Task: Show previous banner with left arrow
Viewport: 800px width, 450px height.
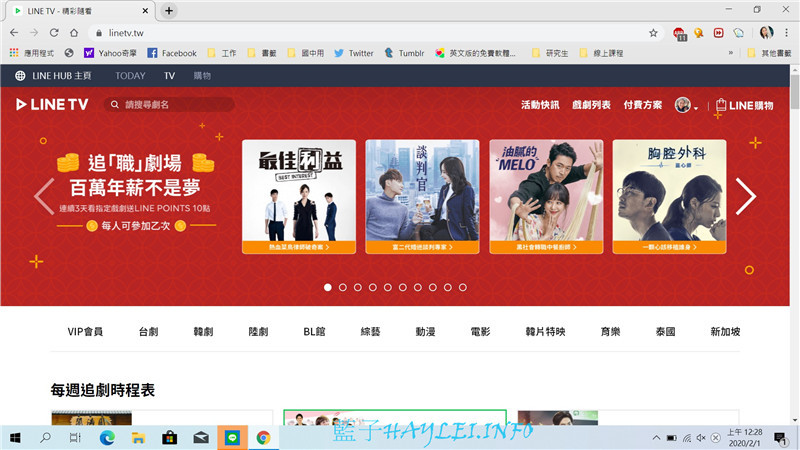Action: tap(44, 196)
